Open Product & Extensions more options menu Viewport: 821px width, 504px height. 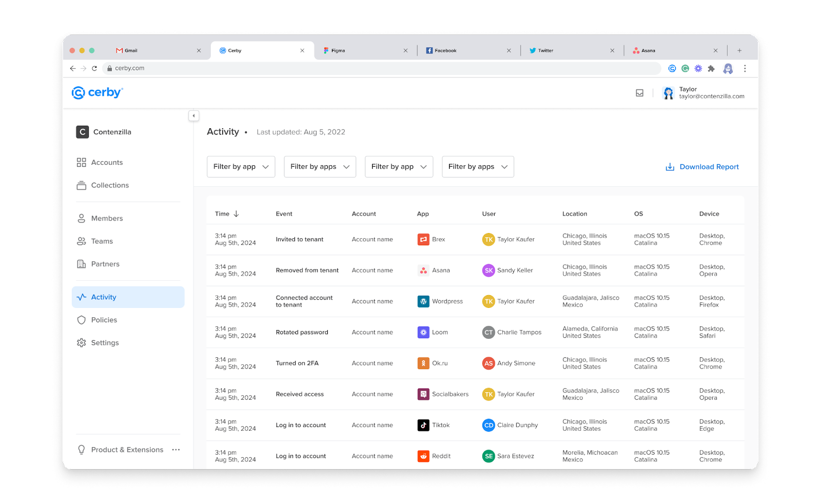[x=176, y=450]
